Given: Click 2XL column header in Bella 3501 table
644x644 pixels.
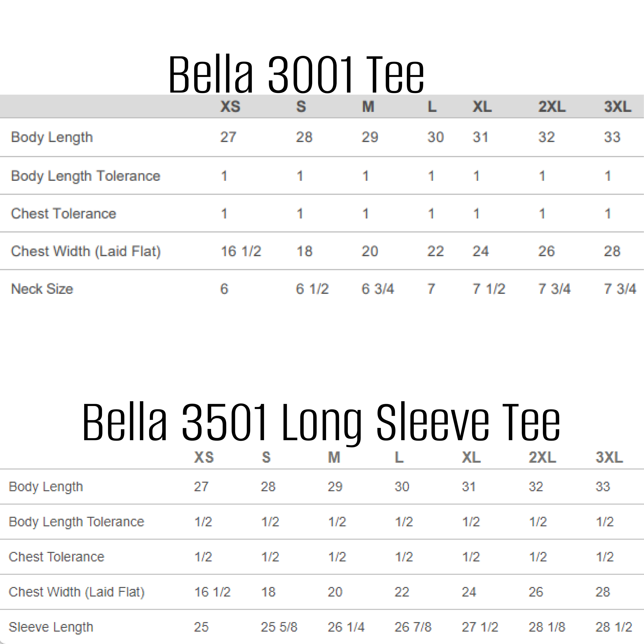Looking at the screenshot, I should [542, 457].
